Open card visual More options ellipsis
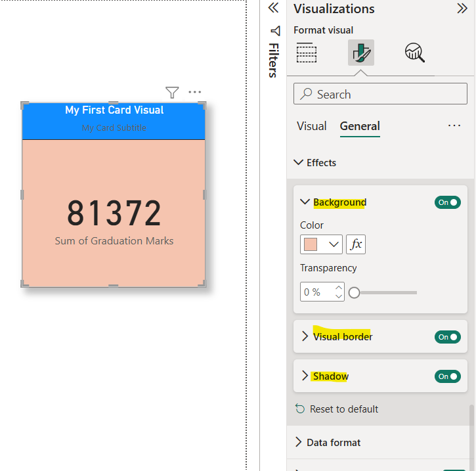This screenshot has width=476, height=471. click(194, 92)
